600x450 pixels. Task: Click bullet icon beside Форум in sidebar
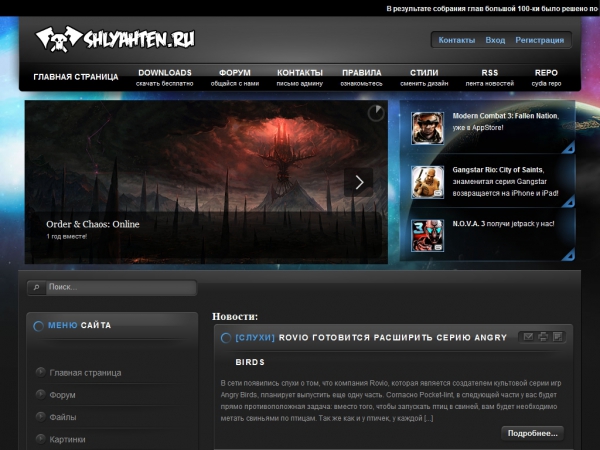40,395
